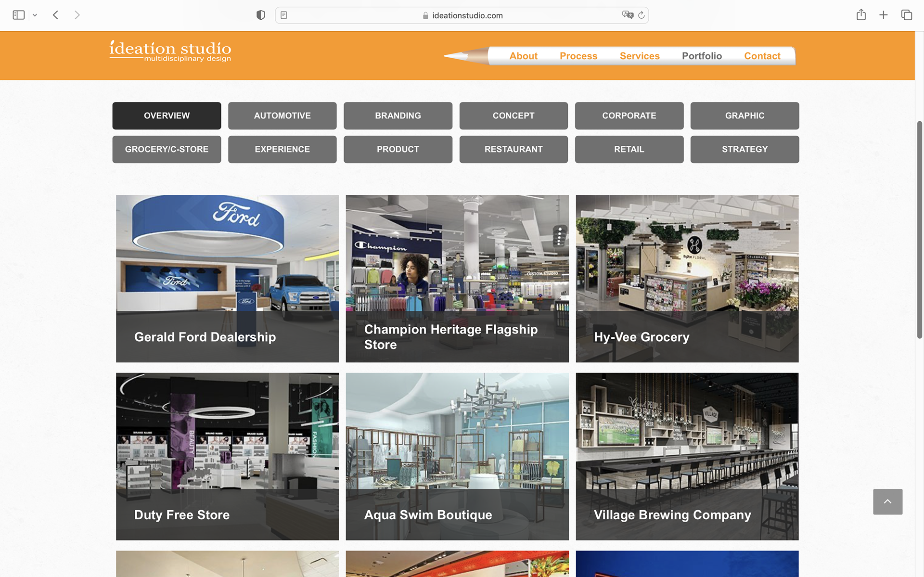Open the privacy shield report icon
This screenshot has height=577, width=924.
(261, 15)
